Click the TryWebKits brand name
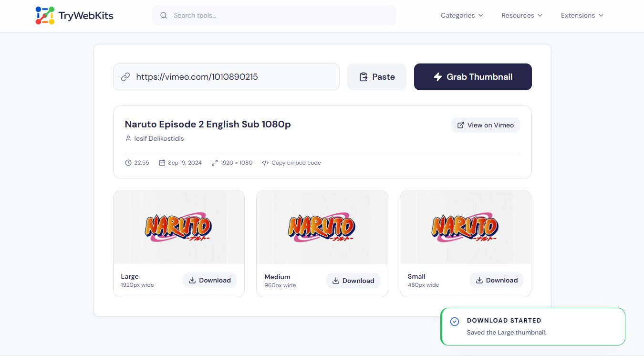 coord(86,16)
